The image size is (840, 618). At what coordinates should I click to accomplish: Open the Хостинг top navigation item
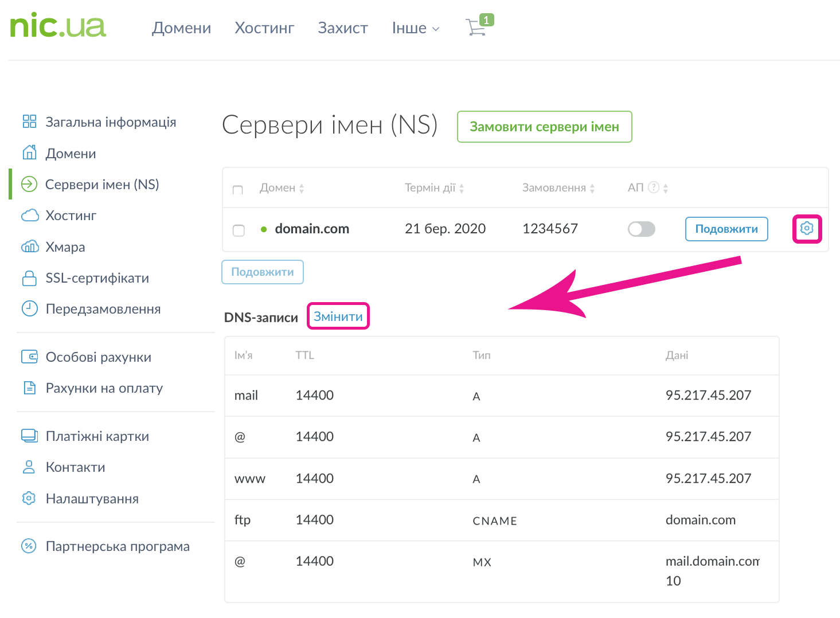(264, 28)
